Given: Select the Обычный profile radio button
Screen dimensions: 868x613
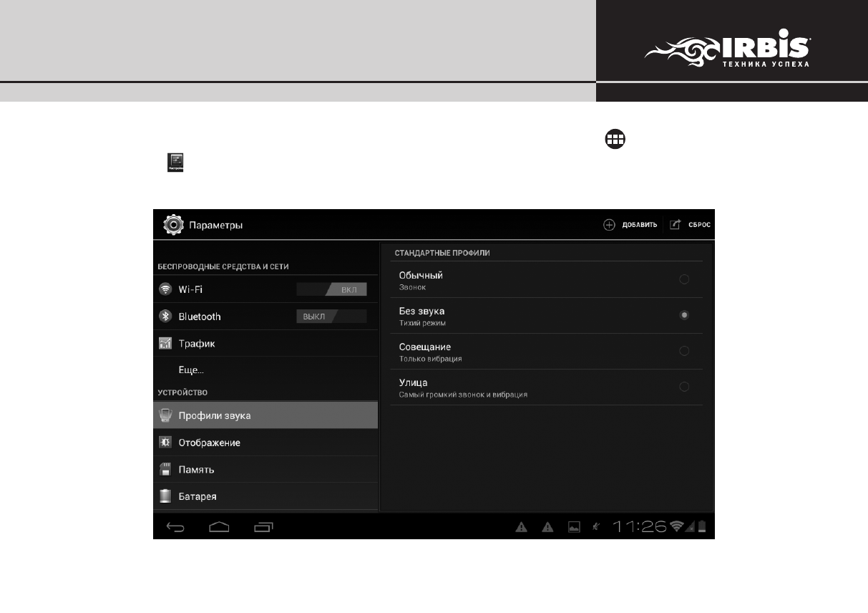Looking at the screenshot, I should pos(684,279).
